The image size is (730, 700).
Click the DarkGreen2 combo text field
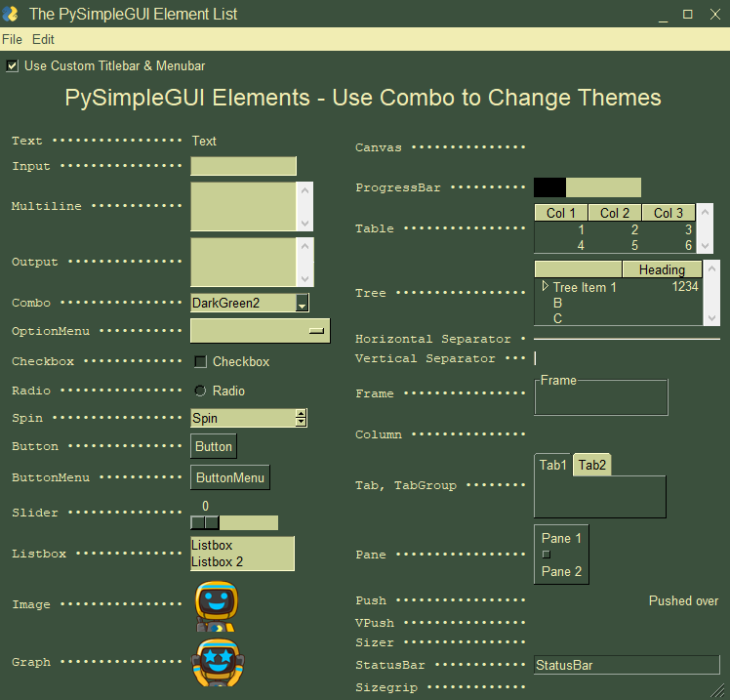(x=243, y=303)
